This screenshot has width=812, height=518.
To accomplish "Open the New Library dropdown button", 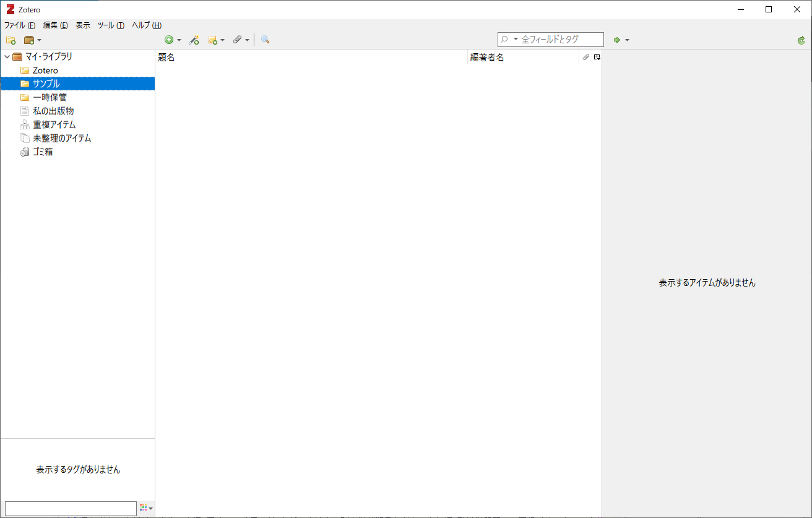I will pos(32,40).
